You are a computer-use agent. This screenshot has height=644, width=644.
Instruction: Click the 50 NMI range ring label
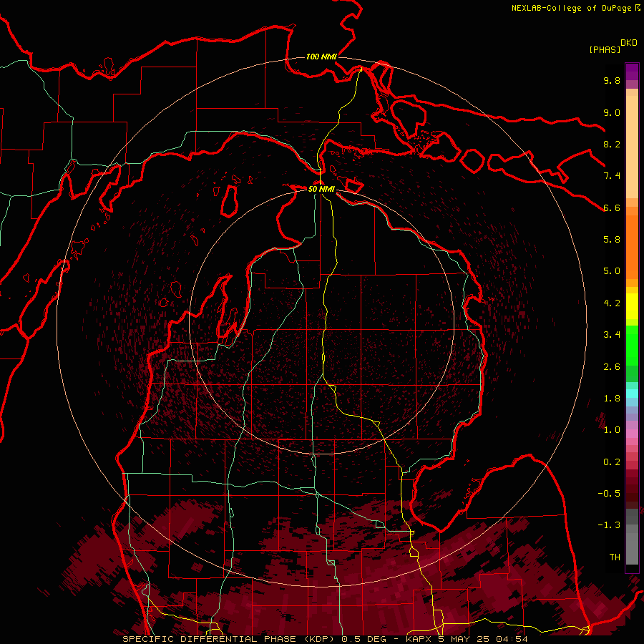[321, 189]
